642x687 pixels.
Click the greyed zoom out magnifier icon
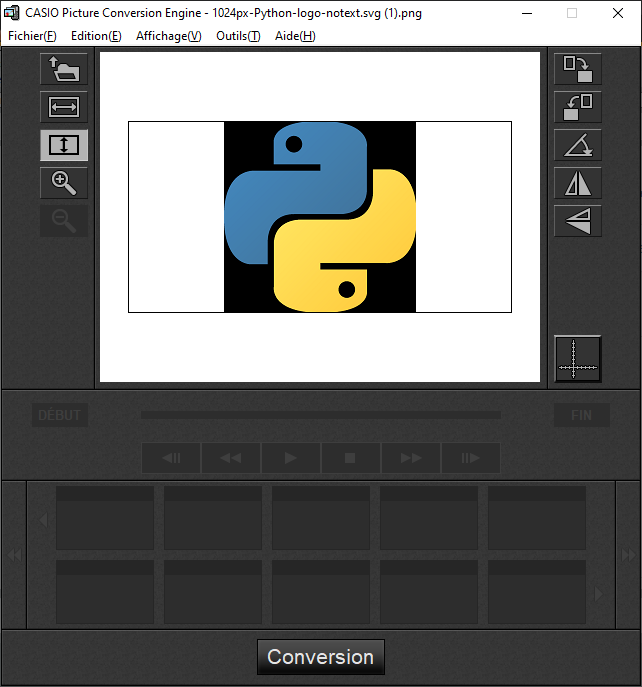tap(64, 221)
